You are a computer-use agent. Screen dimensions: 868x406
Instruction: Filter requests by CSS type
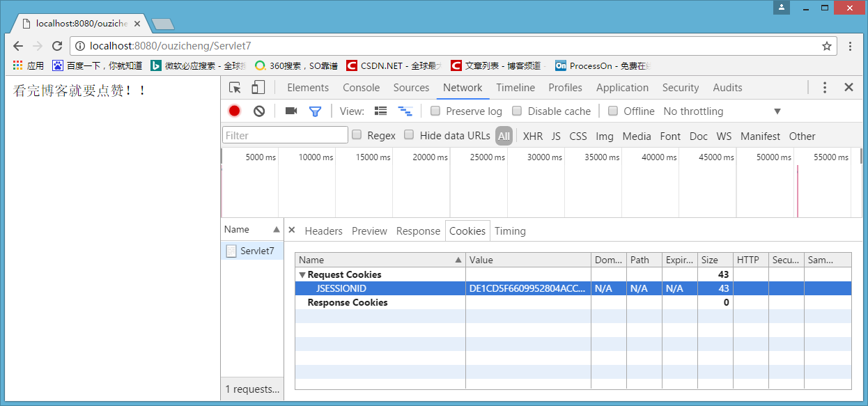coord(578,136)
